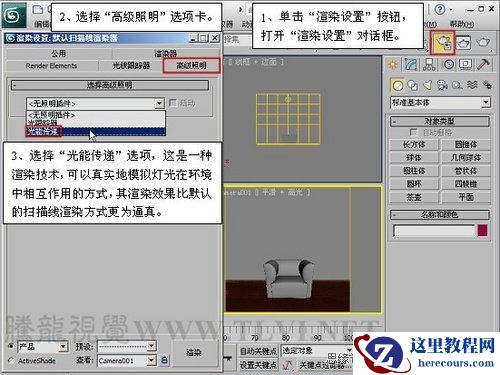500x375 pixels.
Task: Choose 光能传递 from the dropdown list
Action: pos(95,132)
